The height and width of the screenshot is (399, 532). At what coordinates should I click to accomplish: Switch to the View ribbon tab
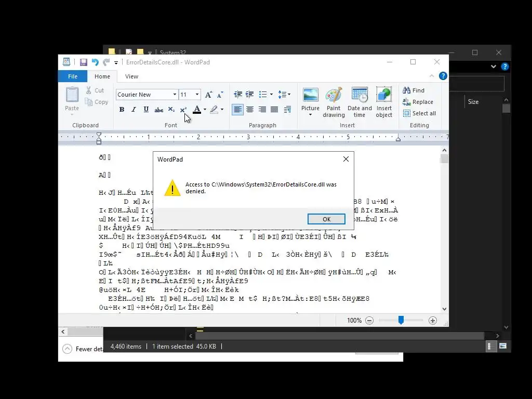point(131,76)
